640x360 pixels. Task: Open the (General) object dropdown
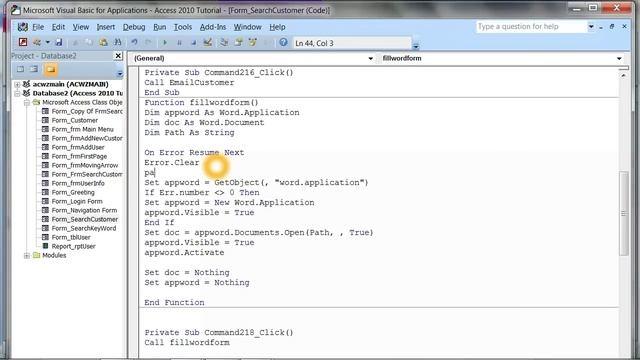370,58
